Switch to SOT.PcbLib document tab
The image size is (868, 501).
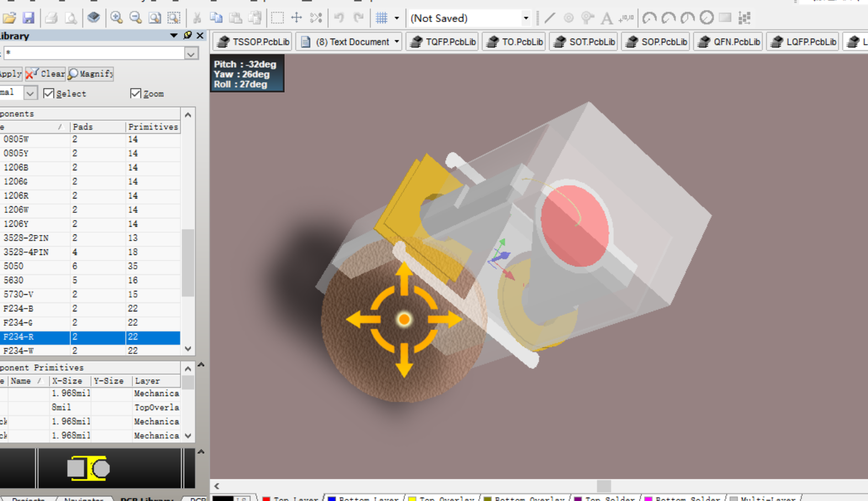click(584, 42)
